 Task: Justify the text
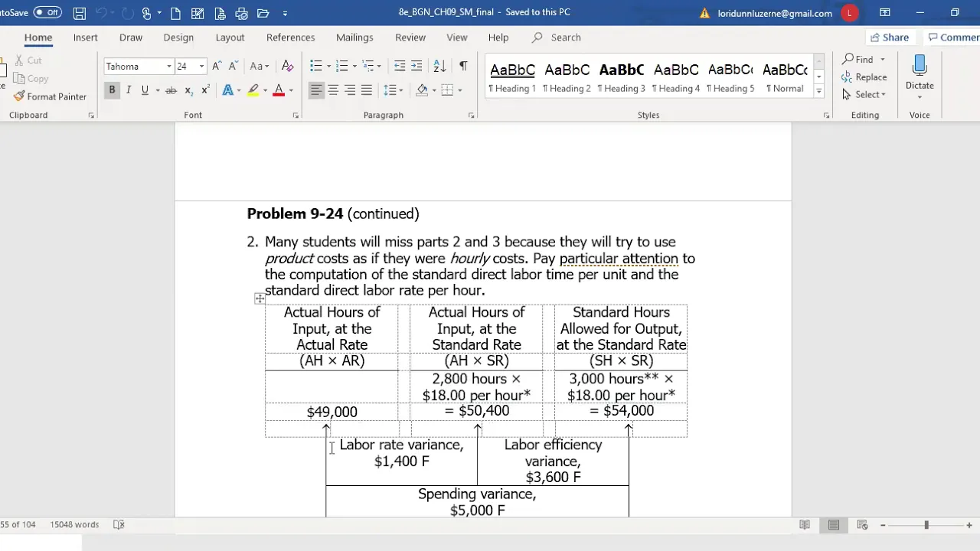(x=367, y=90)
